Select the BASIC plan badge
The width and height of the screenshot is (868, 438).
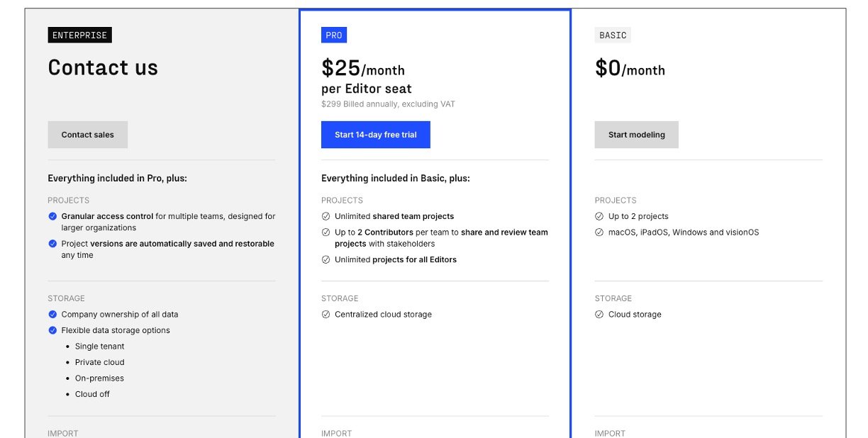tap(613, 35)
